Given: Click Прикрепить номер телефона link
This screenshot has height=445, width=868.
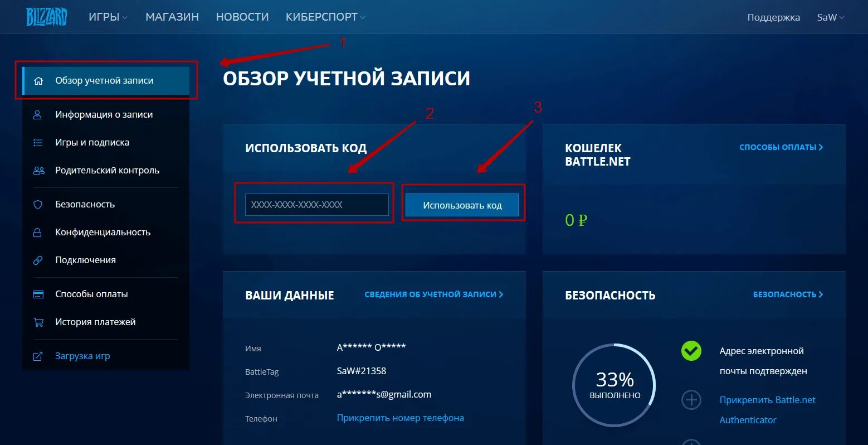Looking at the screenshot, I should pos(401,418).
